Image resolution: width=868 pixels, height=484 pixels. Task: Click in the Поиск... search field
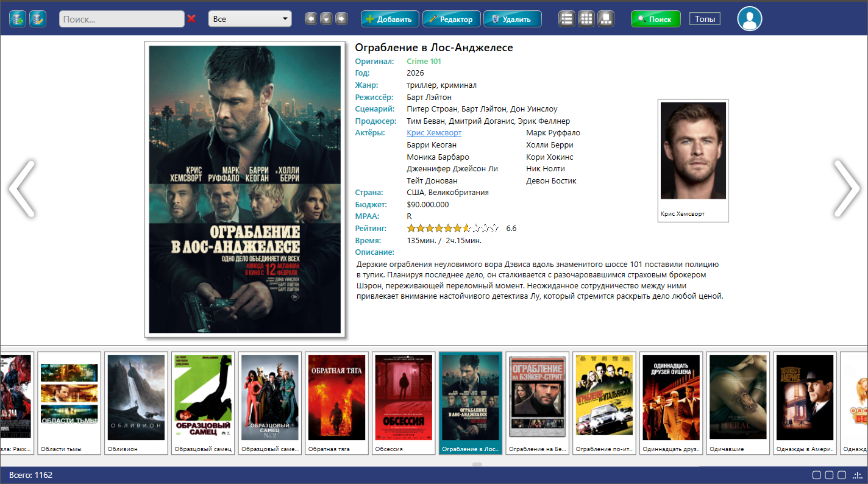click(x=121, y=19)
